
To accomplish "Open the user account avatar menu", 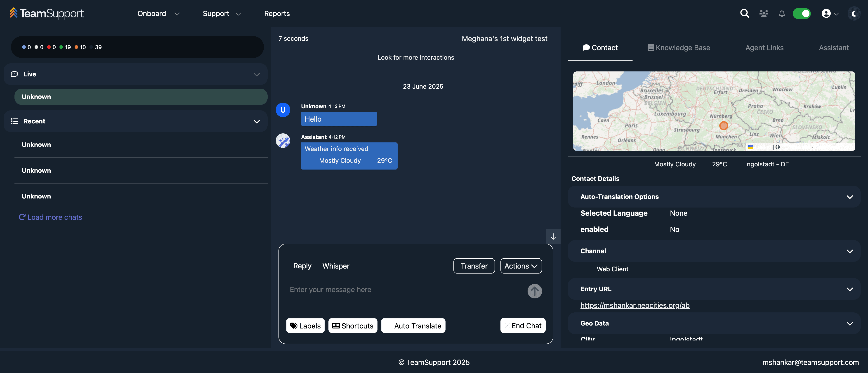I will coord(830,14).
